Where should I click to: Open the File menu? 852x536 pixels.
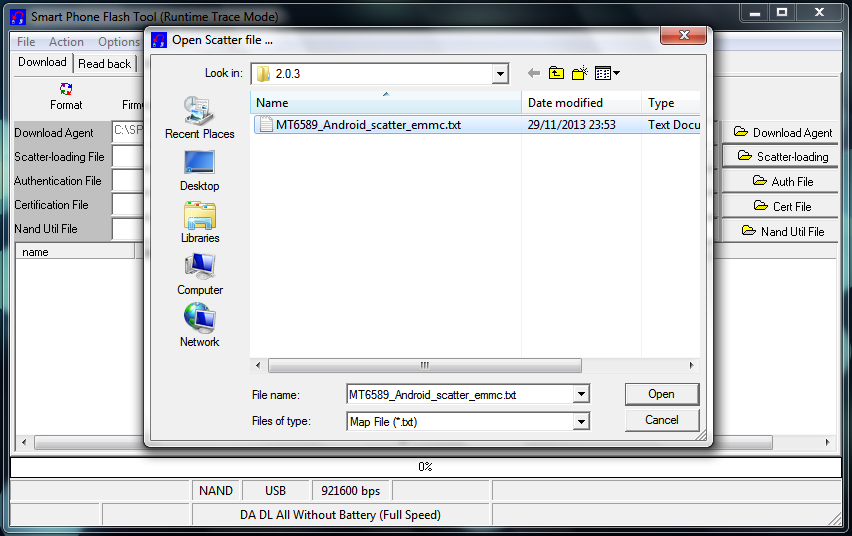[26, 42]
